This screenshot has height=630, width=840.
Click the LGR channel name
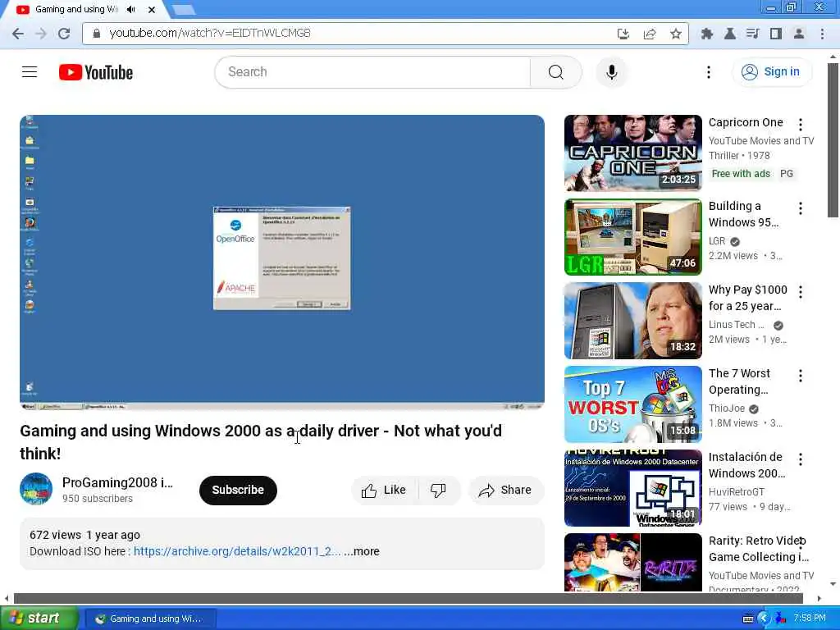[x=717, y=241]
